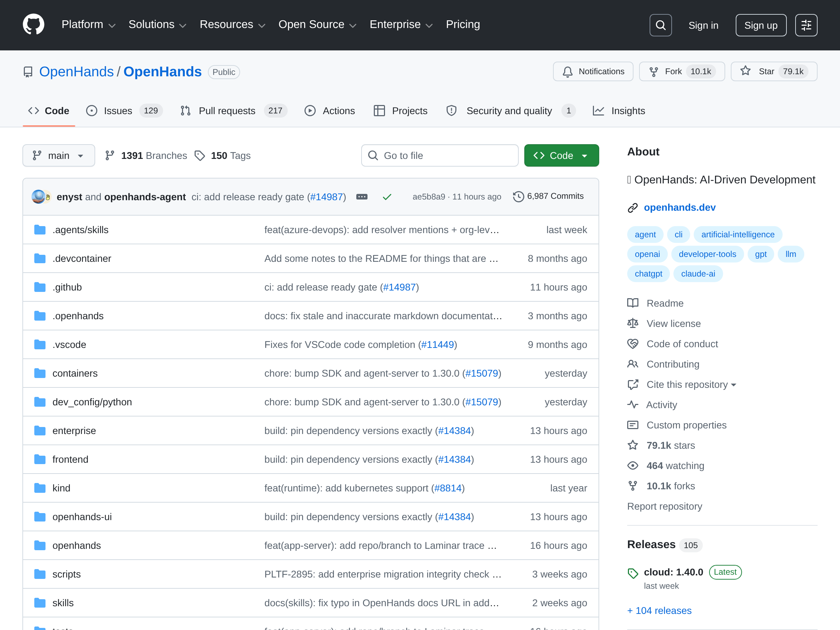Click the kind folder icon
Screen dimensions: 840x630
click(x=40, y=488)
